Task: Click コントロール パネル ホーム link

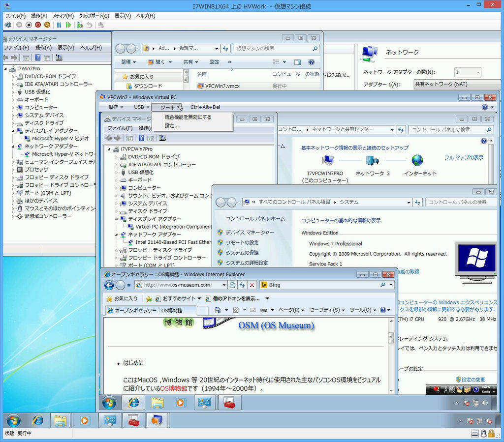Action: tap(255, 219)
